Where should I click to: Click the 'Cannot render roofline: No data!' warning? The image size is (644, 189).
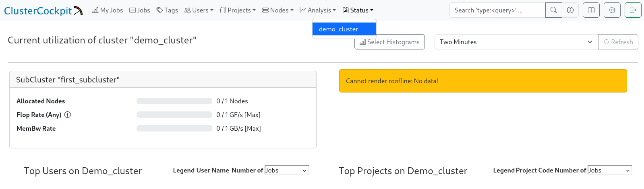pyautogui.click(x=483, y=81)
